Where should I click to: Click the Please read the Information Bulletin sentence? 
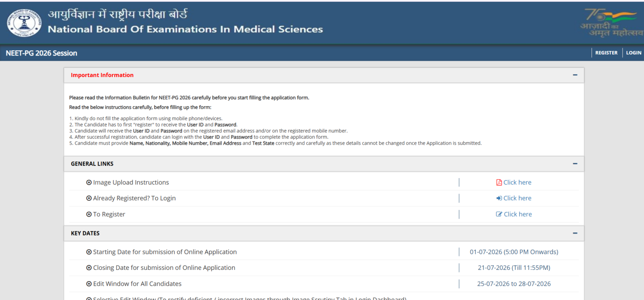pos(189,98)
